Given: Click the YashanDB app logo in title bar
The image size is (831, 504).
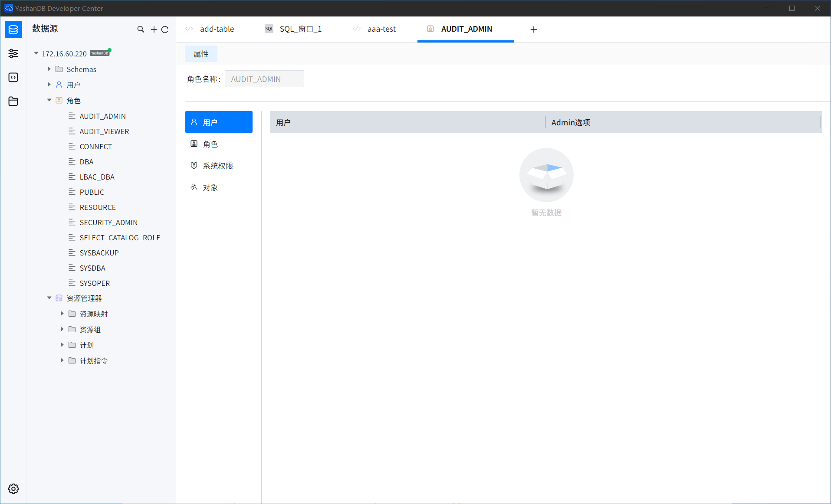Looking at the screenshot, I should [x=8, y=8].
